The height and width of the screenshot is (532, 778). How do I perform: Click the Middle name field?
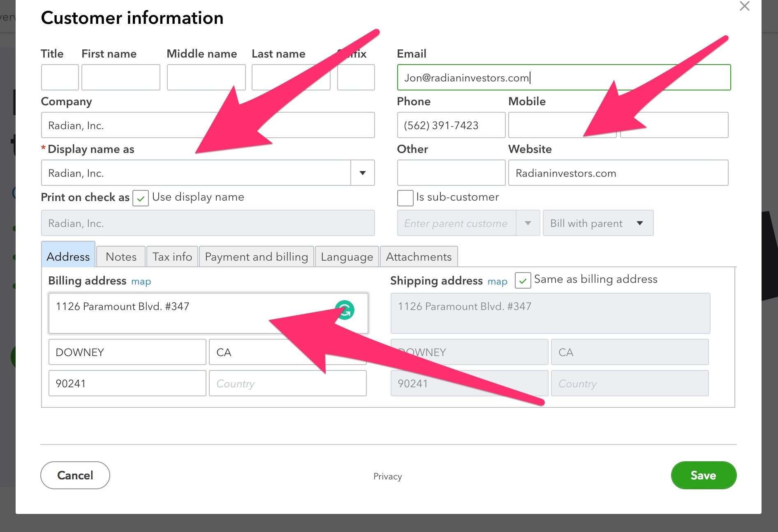point(206,77)
